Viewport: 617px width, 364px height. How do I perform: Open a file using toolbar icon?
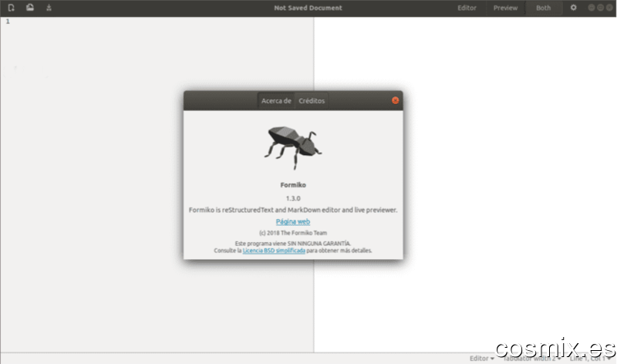pyautogui.click(x=30, y=8)
